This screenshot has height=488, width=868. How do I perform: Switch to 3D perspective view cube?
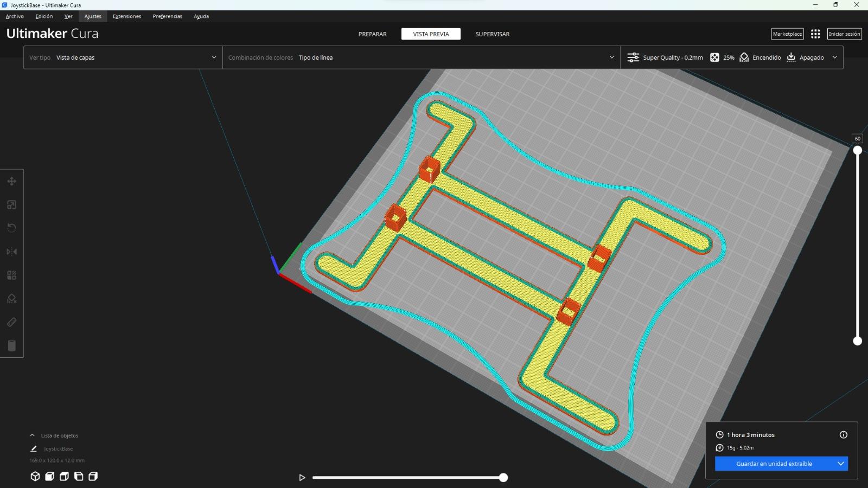point(35,476)
